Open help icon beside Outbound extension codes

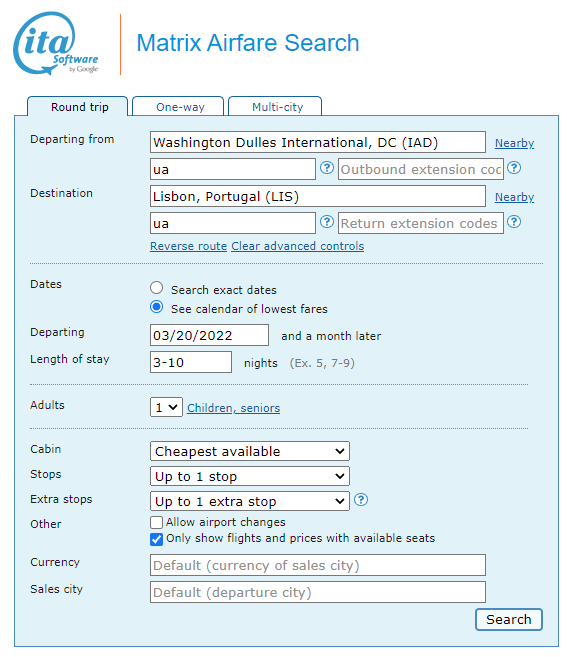click(514, 168)
